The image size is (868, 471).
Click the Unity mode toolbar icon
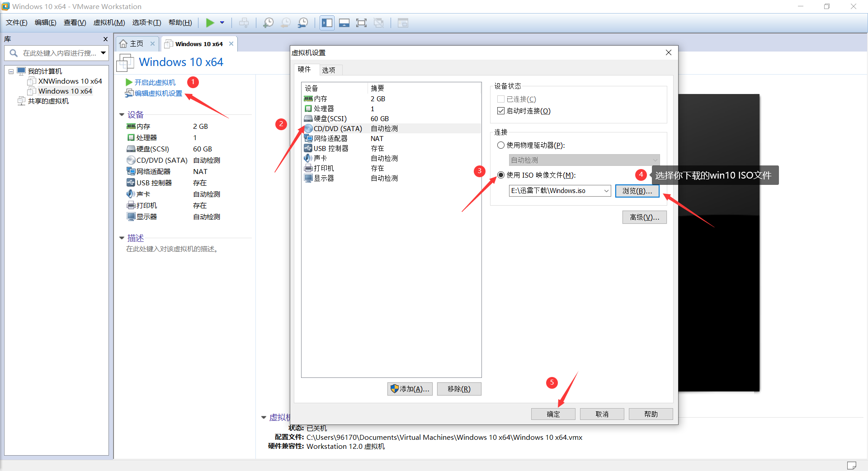click(379, 23)
